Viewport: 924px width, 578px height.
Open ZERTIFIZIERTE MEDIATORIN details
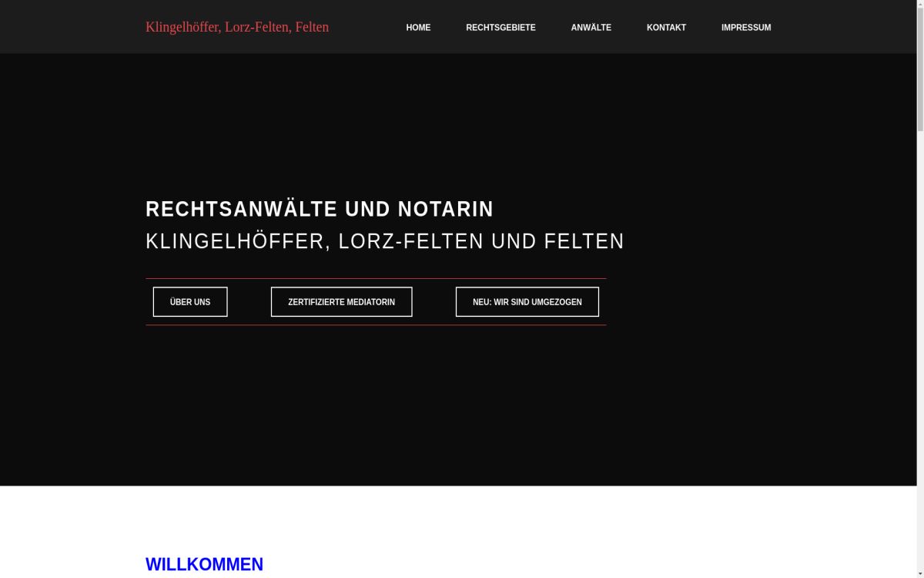pos(341,301)
